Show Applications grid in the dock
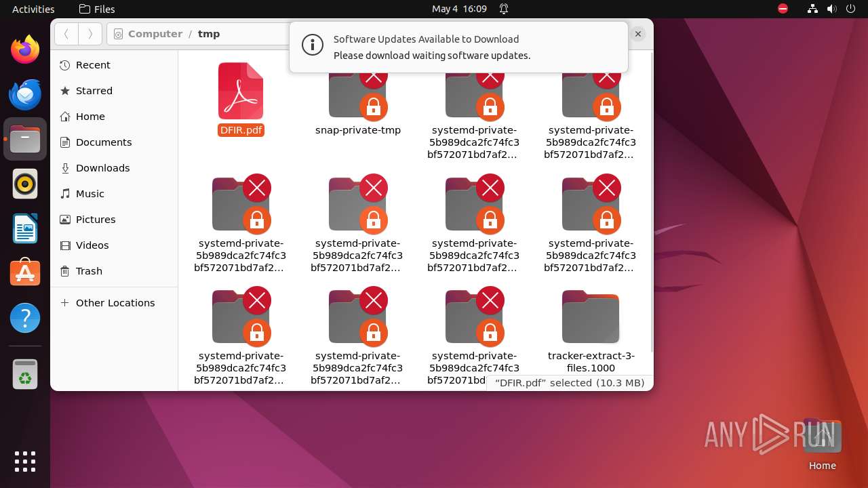 [x=25, y=462]
